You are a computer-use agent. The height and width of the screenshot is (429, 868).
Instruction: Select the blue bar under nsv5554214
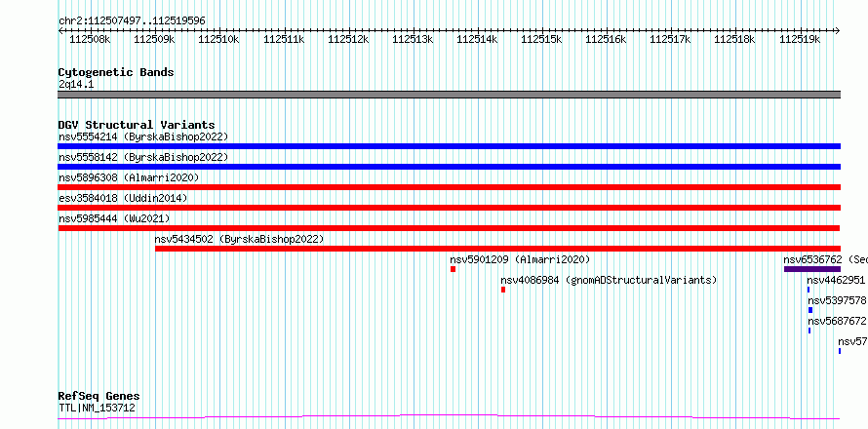tap(449, 146)
